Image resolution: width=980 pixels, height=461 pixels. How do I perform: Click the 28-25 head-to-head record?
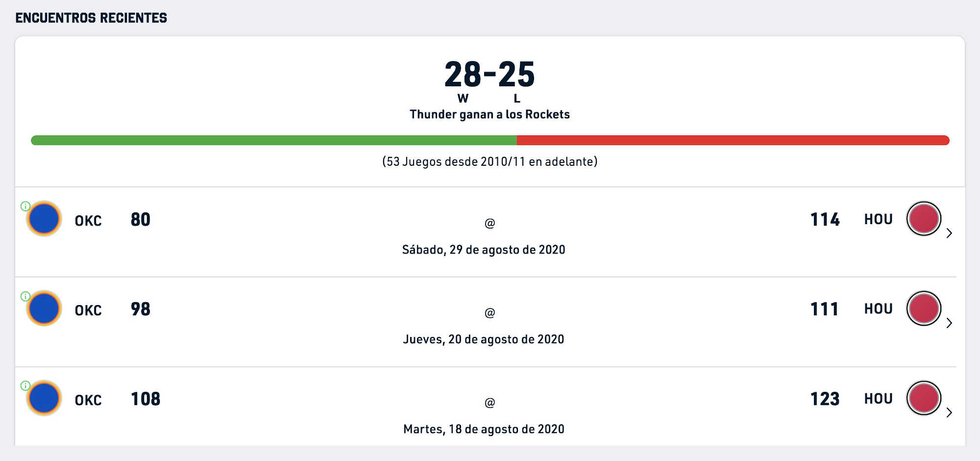point(490,75)
